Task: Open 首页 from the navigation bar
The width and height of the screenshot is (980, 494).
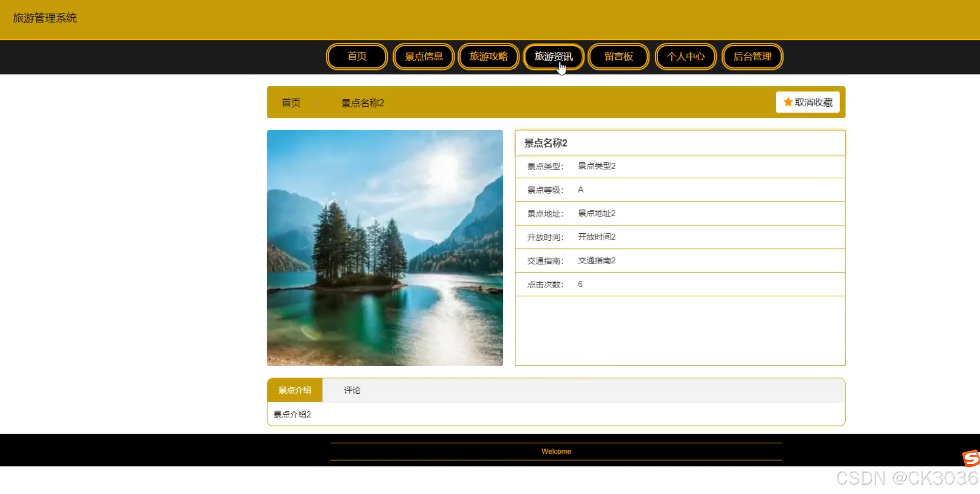Action: [x=356, y=56]
